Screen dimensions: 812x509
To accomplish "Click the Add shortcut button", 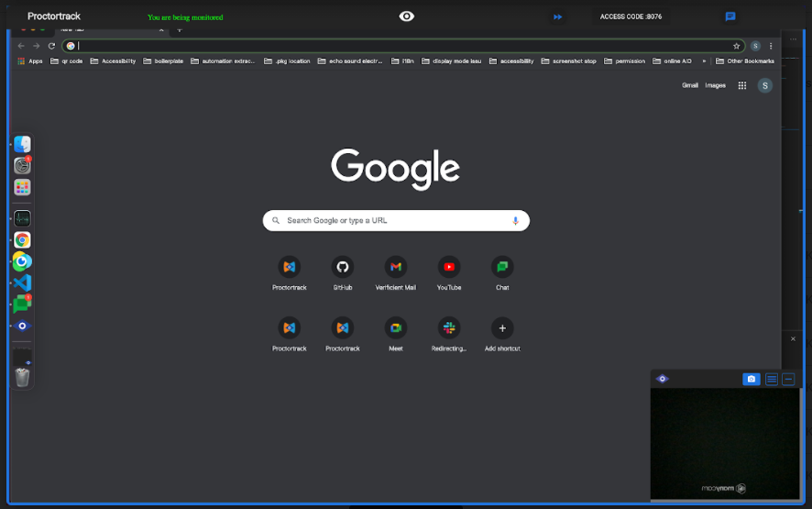I will [502, 335].
